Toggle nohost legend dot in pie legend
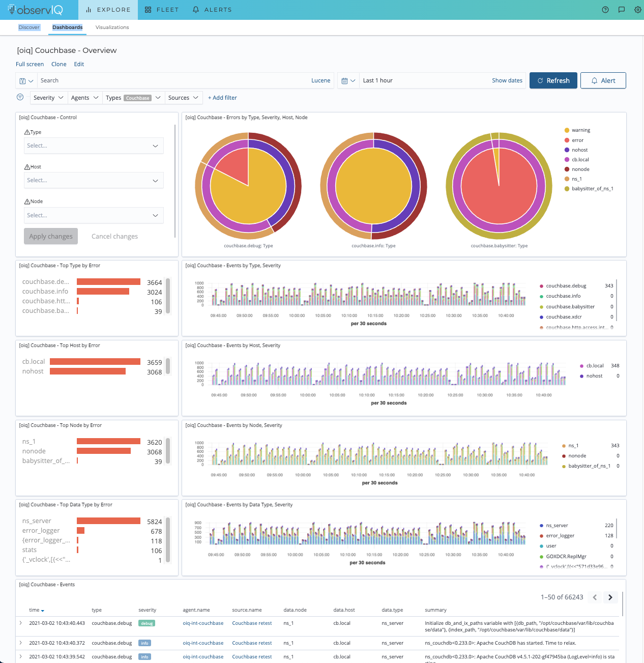The height and width of the screenshot is (663, 644). pos(567,150)
